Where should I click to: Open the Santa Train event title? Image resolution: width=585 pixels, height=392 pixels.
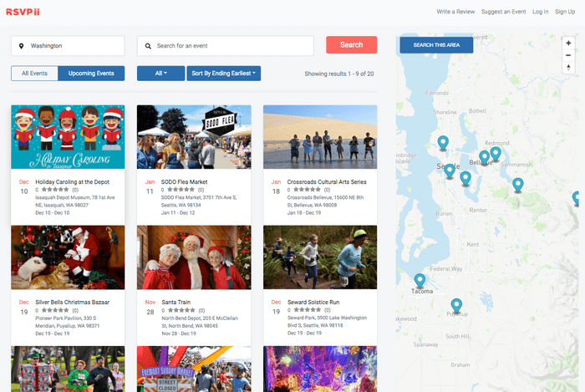pyautogui.click(x=177, y=302)
